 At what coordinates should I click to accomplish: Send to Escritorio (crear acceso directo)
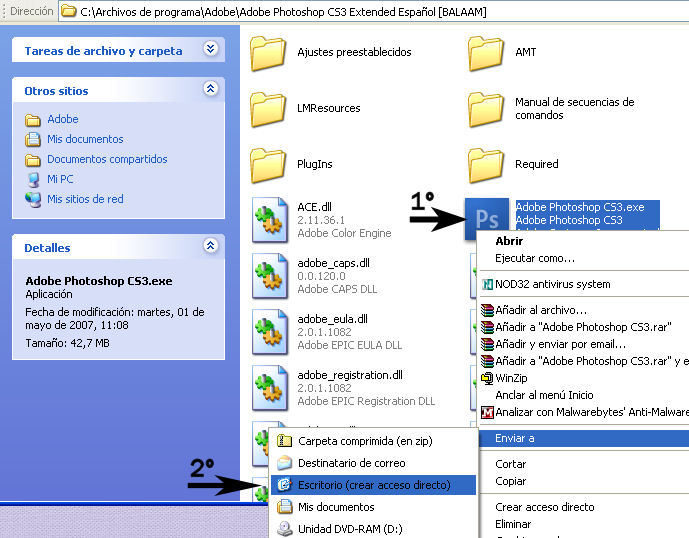pos(373,485)
